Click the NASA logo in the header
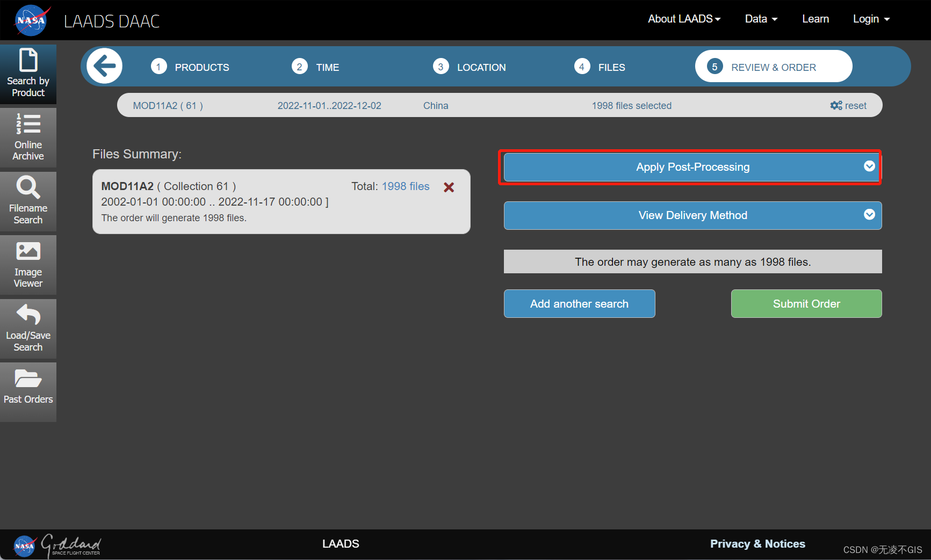931x560 pixels. coord(31,20)
